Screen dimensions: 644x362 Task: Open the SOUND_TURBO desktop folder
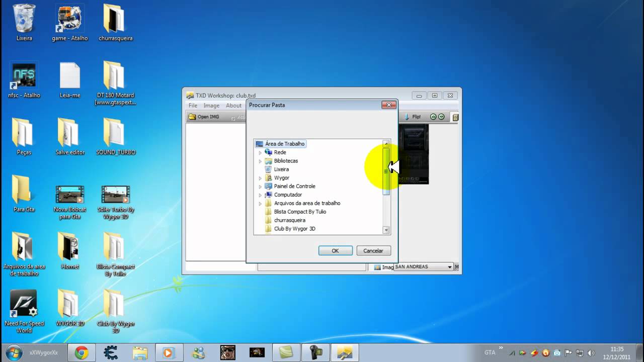[x=115, y=137]
